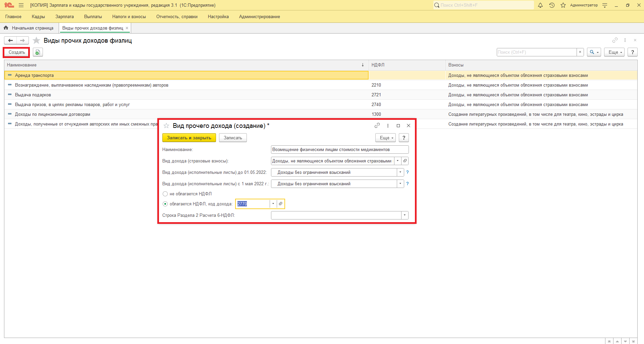
Task: Click the income code field with 2770
Action: point(253,204)
